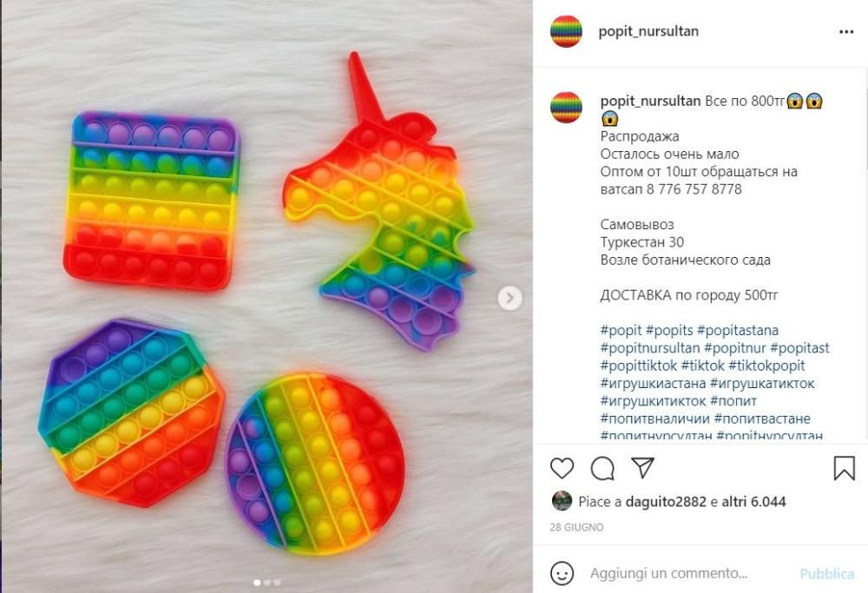Open popit_nursultan username in the header
868x593 pixels.
click(648, 31)
